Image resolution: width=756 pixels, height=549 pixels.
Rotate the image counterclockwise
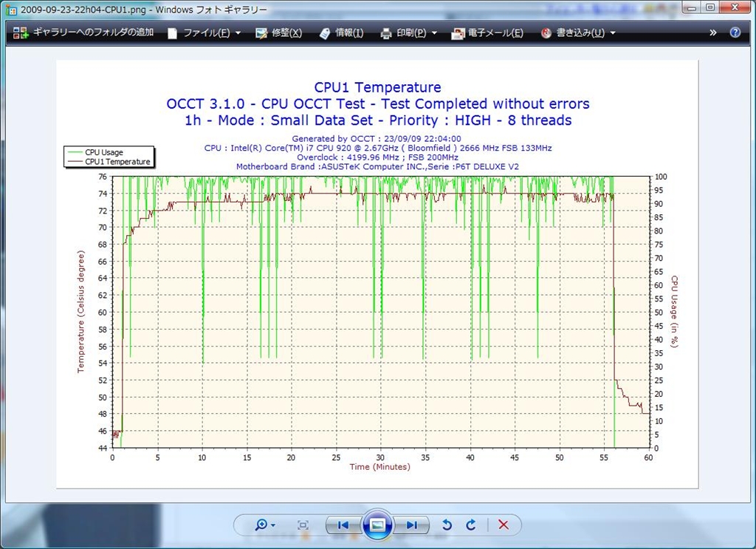(x=447, y=525)
